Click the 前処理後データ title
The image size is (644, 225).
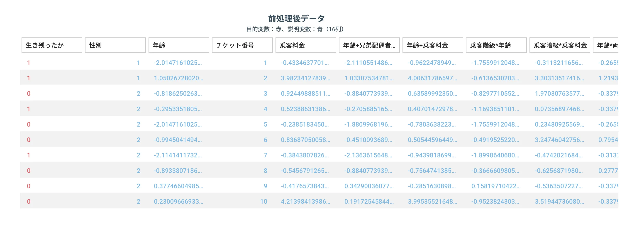click(296, 18)
